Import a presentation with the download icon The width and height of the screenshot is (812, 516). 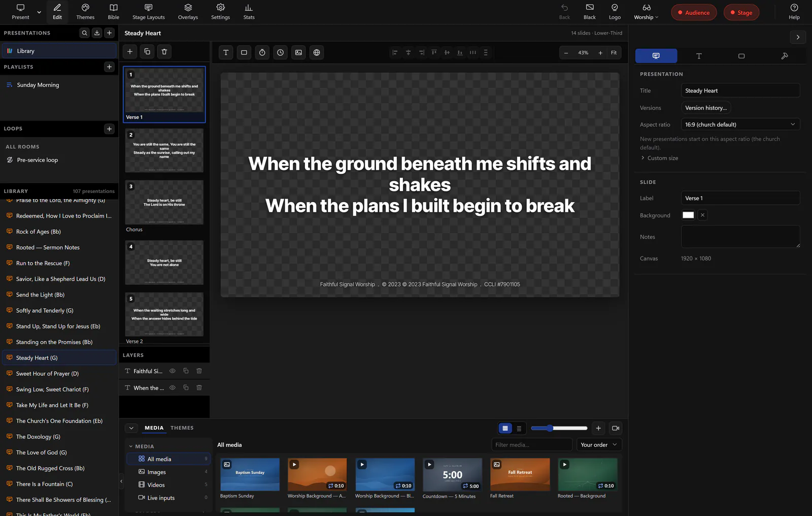pos(97,33)
